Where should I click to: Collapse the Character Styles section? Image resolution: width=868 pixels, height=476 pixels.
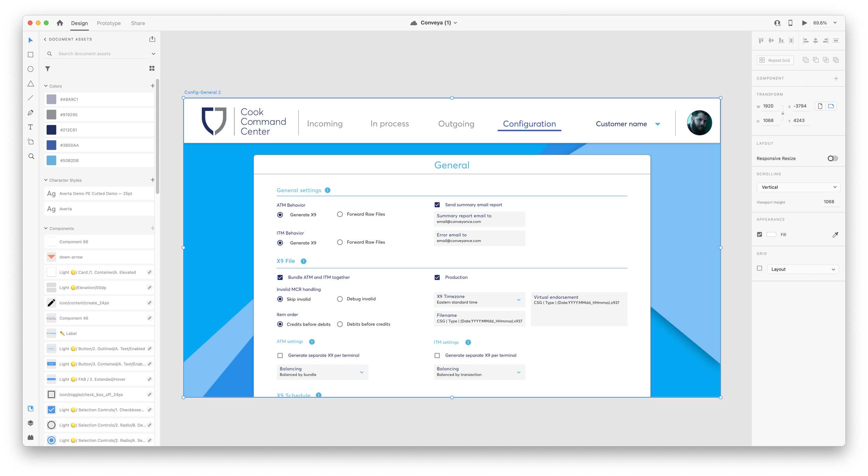point(46,180)
